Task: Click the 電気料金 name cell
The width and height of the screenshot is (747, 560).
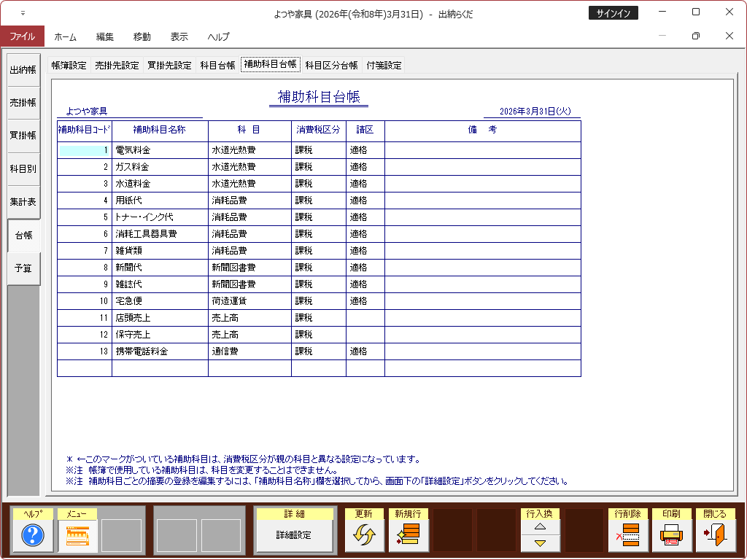Action: 160,150
